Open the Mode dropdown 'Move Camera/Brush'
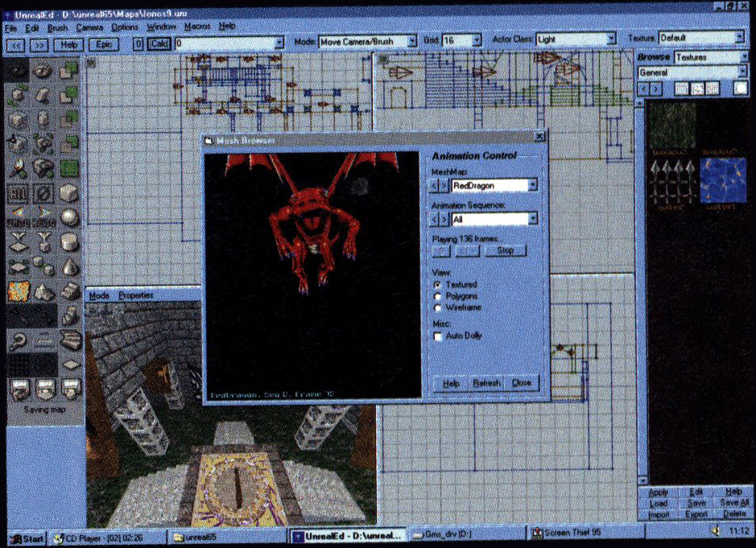 click(x=411, y=42)
